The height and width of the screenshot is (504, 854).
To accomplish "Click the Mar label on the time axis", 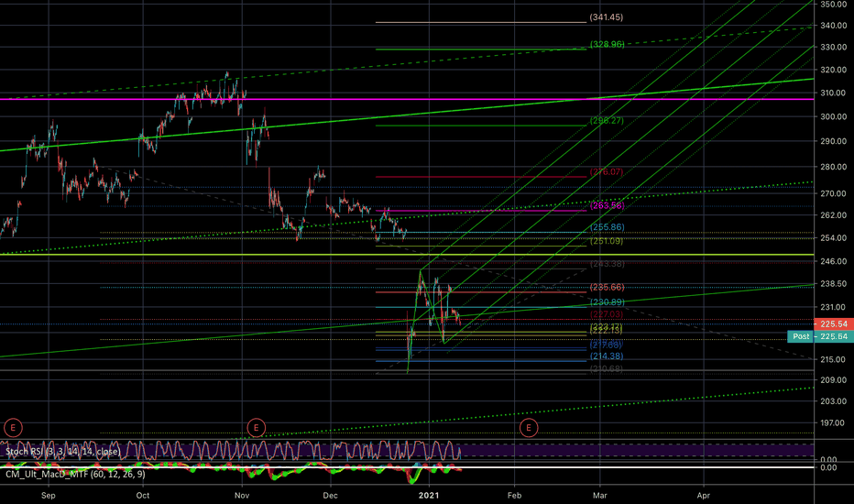I will click(599, 495).
